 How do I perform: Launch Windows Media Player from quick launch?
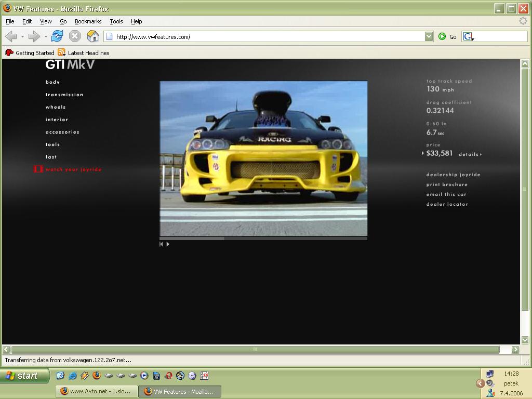click(144, 376)
